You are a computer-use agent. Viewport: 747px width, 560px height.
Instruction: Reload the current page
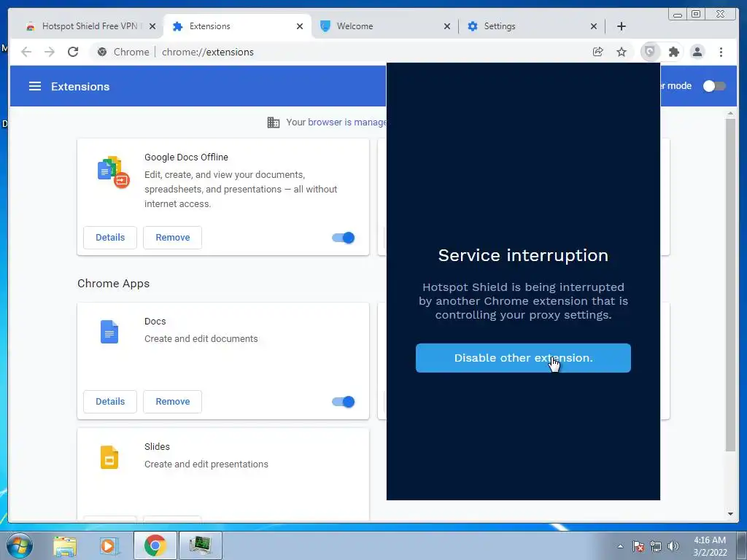pyautogui.click(x=73, y=52)
